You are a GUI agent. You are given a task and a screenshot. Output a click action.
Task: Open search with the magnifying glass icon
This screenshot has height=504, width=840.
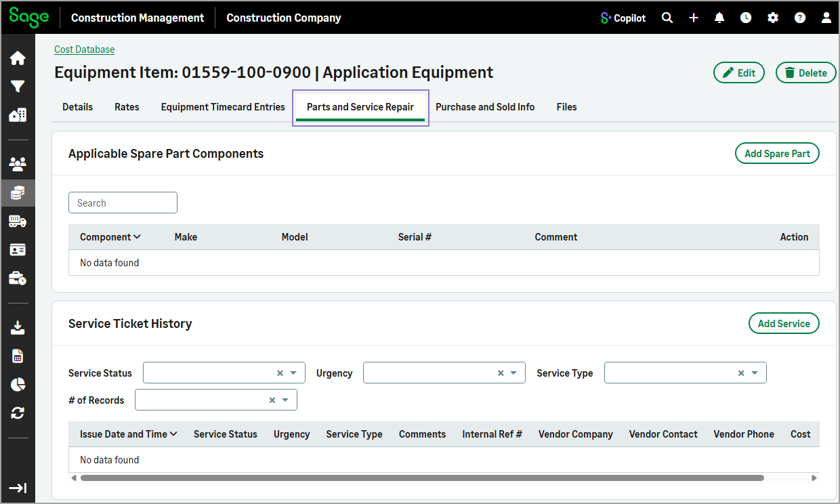(667, 18)
